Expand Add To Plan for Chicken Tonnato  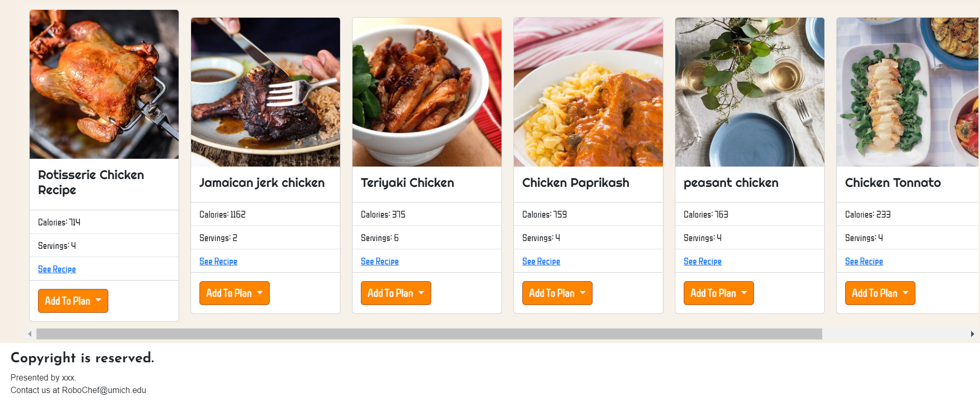[880, 293]
